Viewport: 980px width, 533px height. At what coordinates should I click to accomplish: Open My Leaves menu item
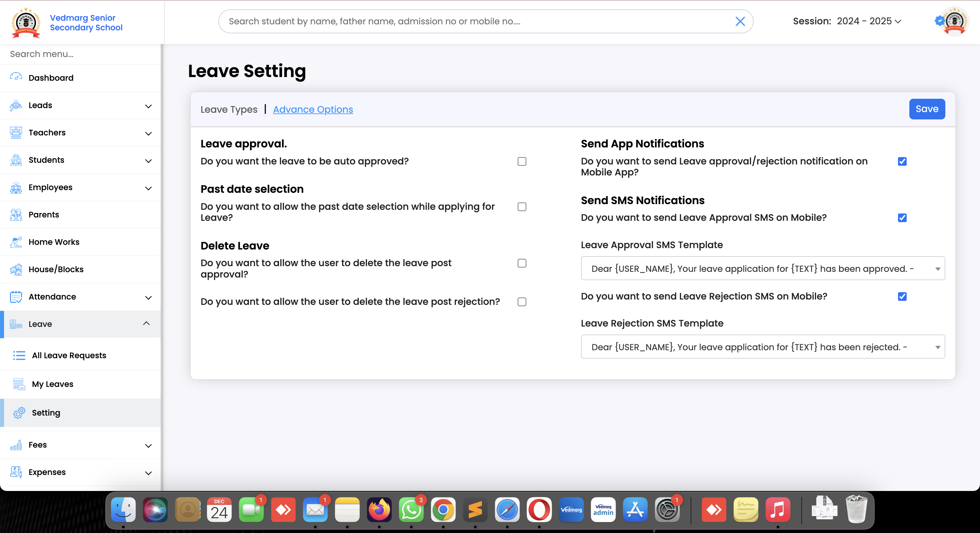tap(53, 384)
